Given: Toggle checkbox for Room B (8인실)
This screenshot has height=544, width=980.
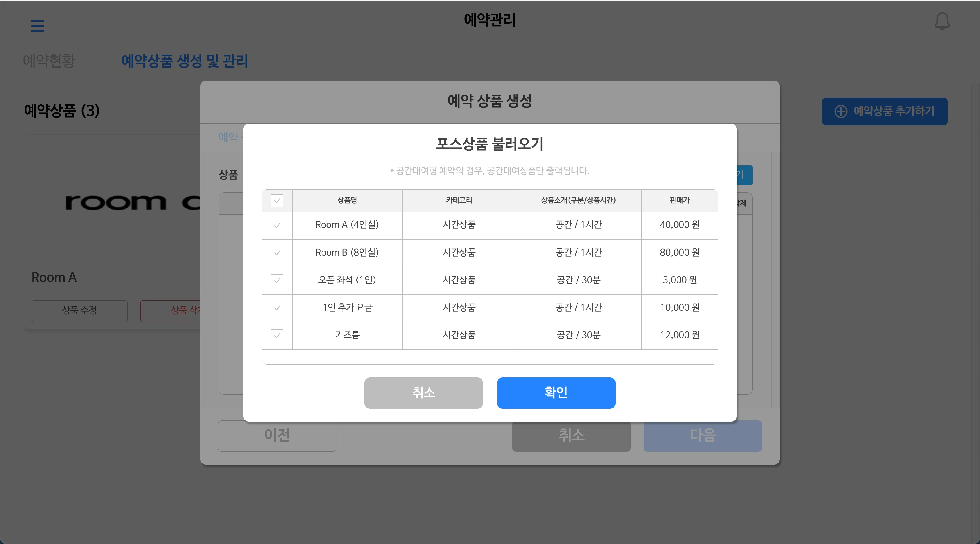Looking at the screenshot, I should pos(277,253).
